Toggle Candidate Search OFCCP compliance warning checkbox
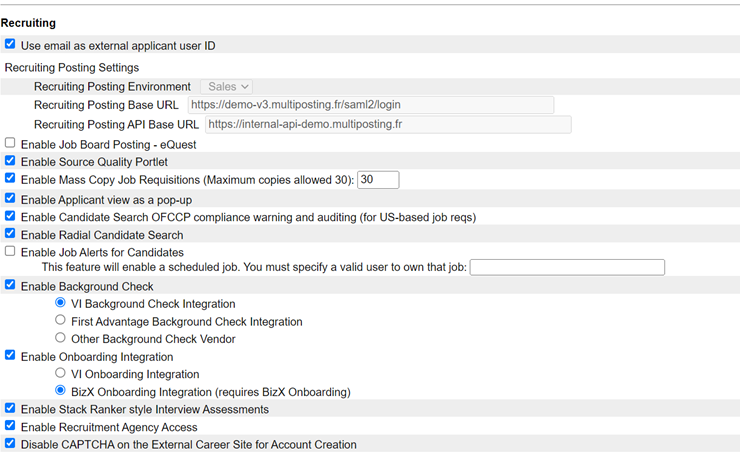 point(10,216)
